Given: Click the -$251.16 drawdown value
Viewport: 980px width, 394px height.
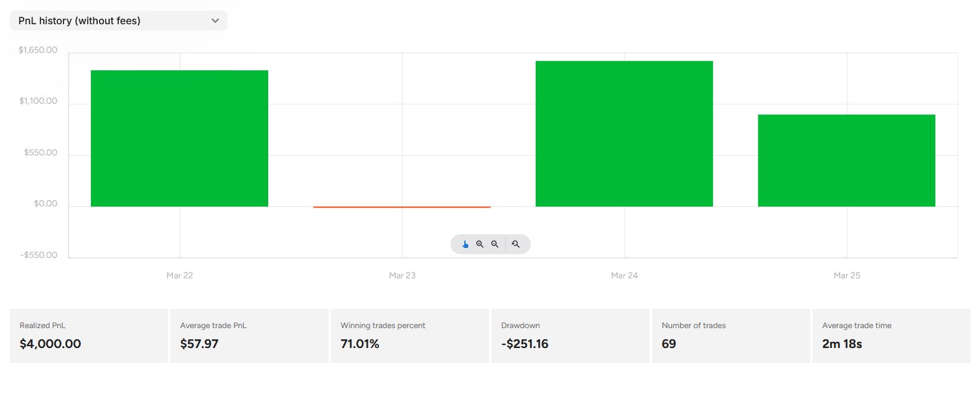Looking at the screenshot, I should coord(525,344).
